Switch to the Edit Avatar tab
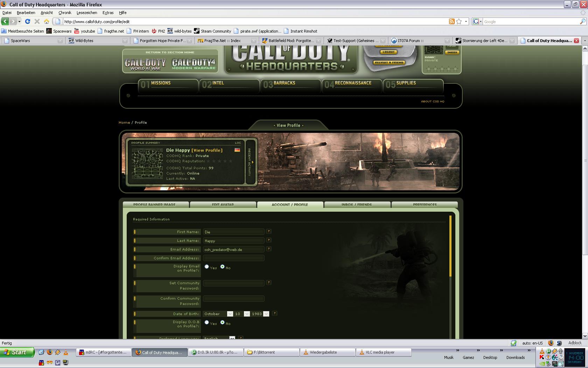Image resolution: width=588 pixels, height=368 pixels. [x=223, y=205]
